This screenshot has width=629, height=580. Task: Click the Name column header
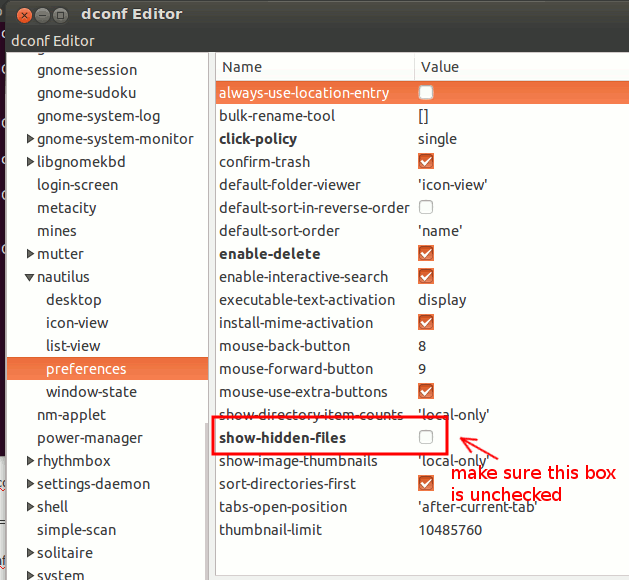pyautogui.click(x=315, y=67)
